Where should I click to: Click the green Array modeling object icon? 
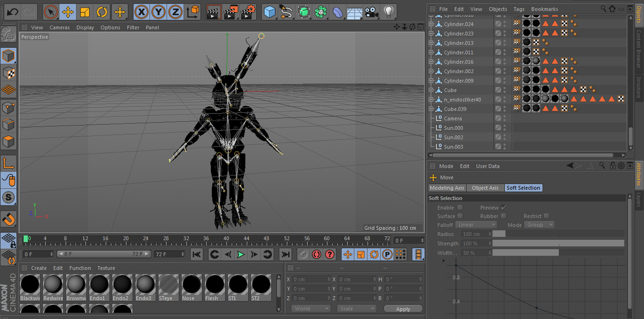pyautogui.click(x=321, y=12)
